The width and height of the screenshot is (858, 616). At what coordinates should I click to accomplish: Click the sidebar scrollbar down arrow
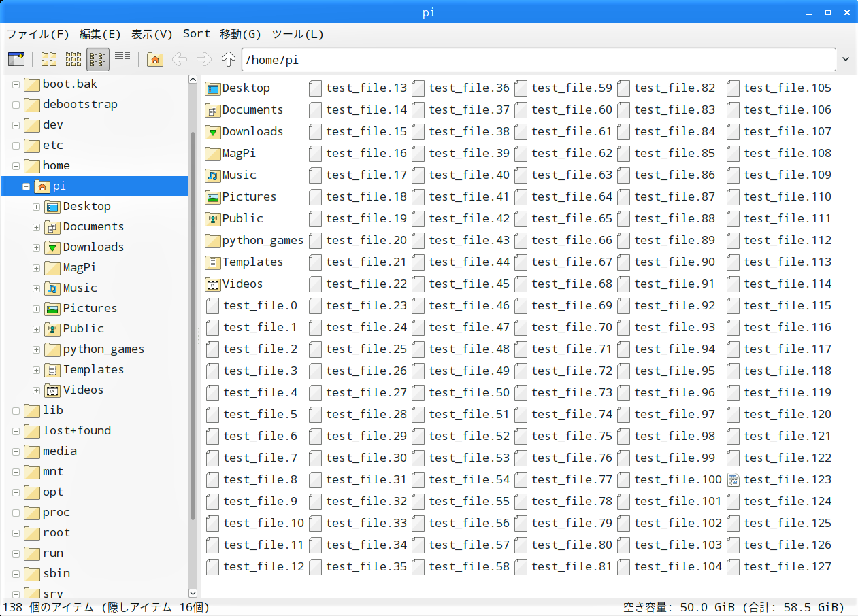(193, 593)
